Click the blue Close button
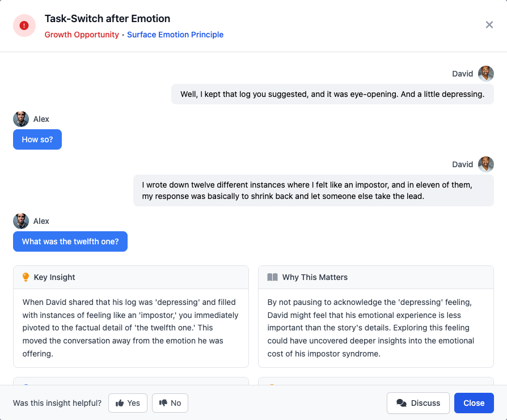Screen dimensions: 507x420 click(x=474, y=402)
